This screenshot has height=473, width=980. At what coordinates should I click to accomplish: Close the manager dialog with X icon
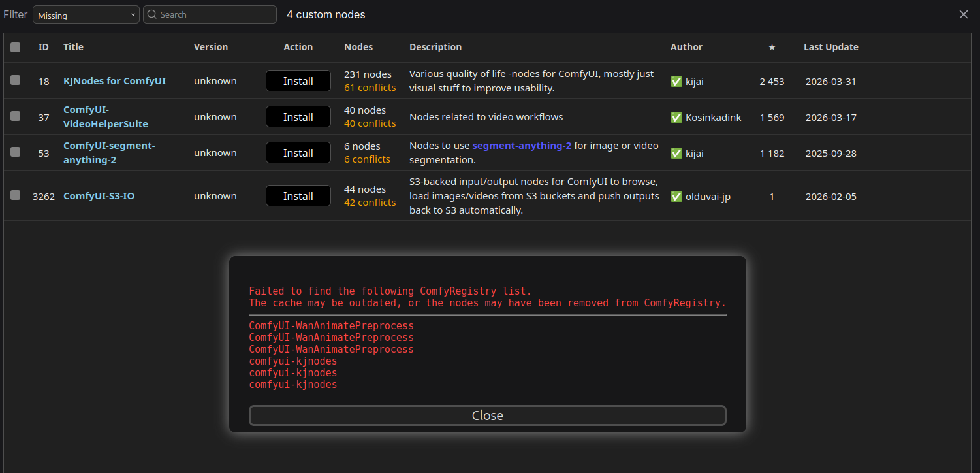coord(963,14)
